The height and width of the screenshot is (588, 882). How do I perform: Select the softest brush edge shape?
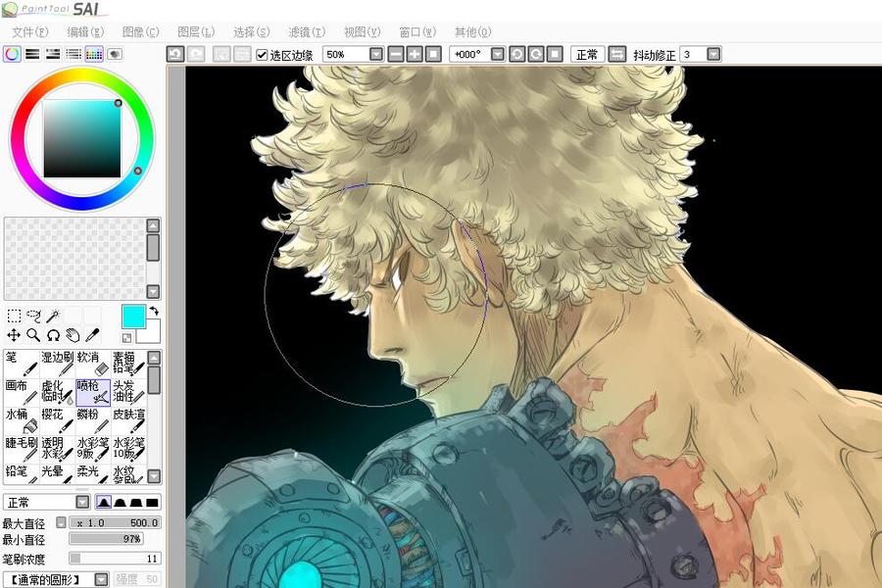pos(104,502)
